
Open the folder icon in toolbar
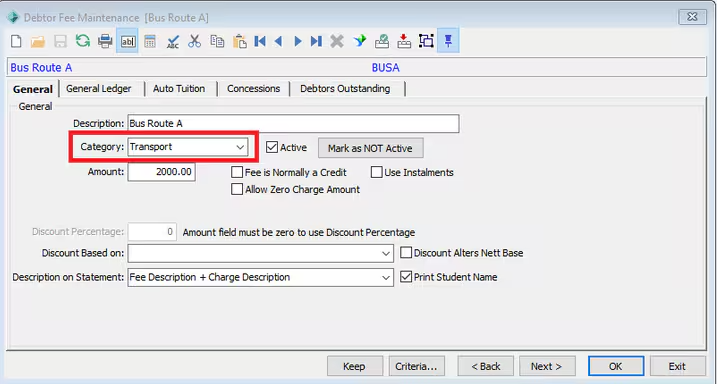pos(38,42)
